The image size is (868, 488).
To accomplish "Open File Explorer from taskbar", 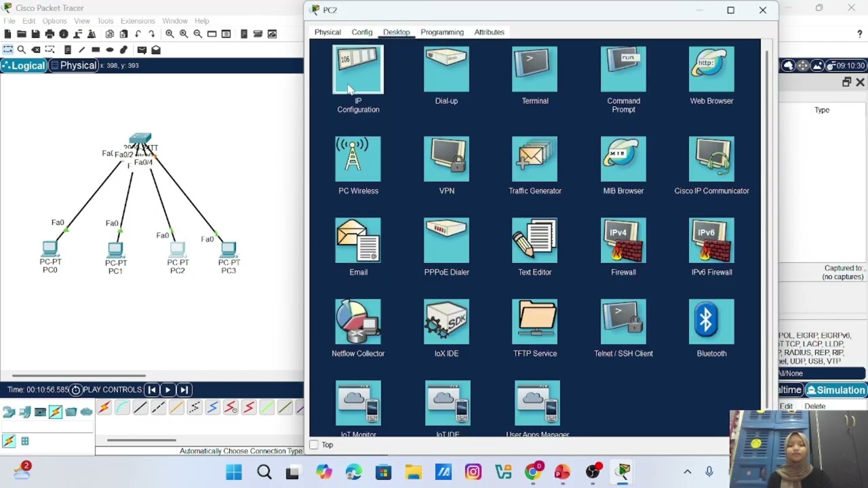I will click(413, 472).
